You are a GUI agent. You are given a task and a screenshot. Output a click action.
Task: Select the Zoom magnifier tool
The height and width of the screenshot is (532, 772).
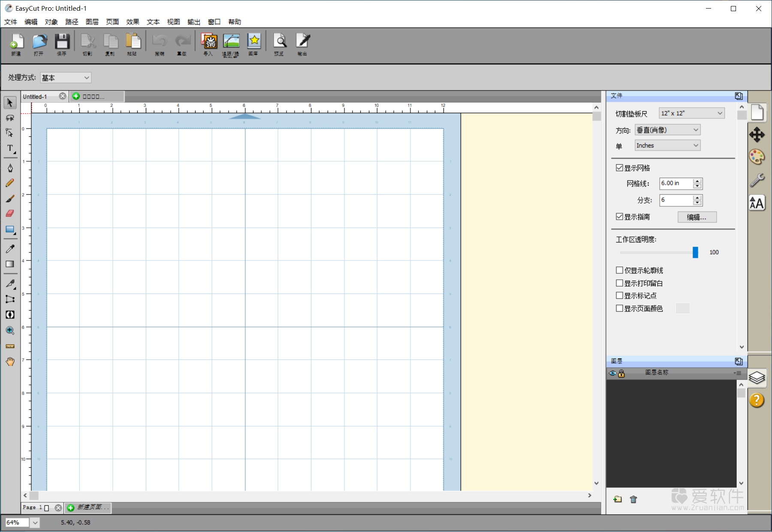click(9, 330)
